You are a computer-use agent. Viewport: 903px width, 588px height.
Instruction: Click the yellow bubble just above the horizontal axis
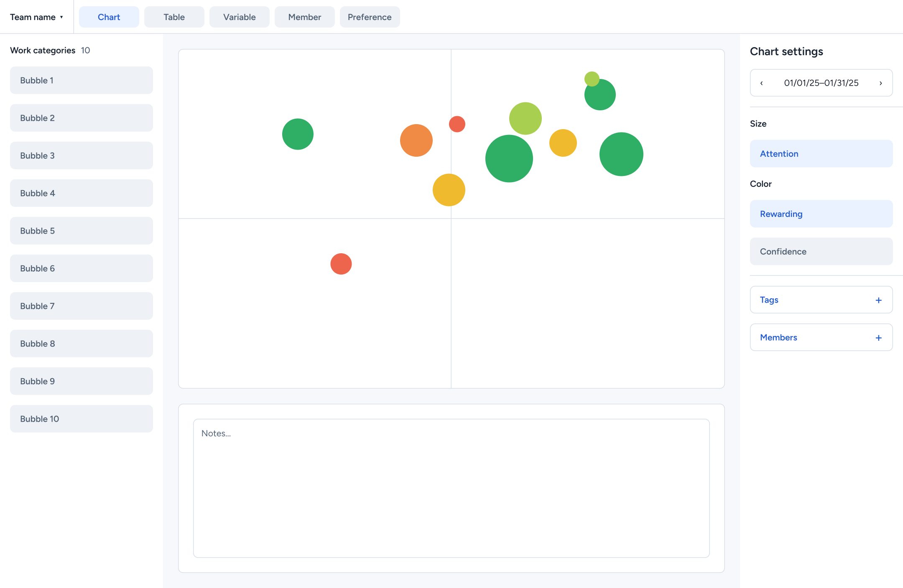[x=449, y=190]
